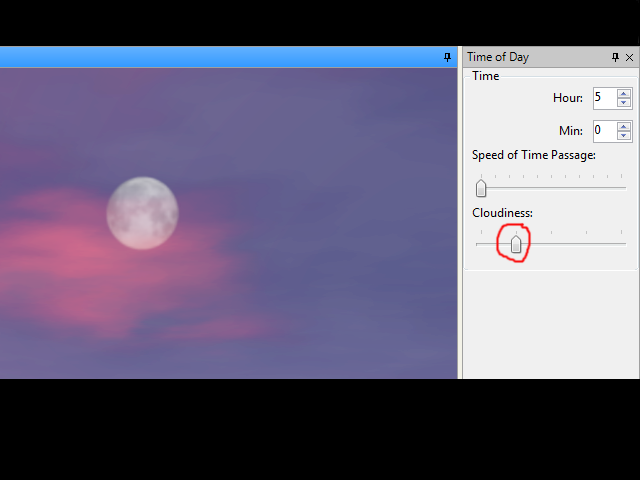Set Speed of Time Passage to maximum tick
This screenshot has height=480, width=640.
[621, 188]
